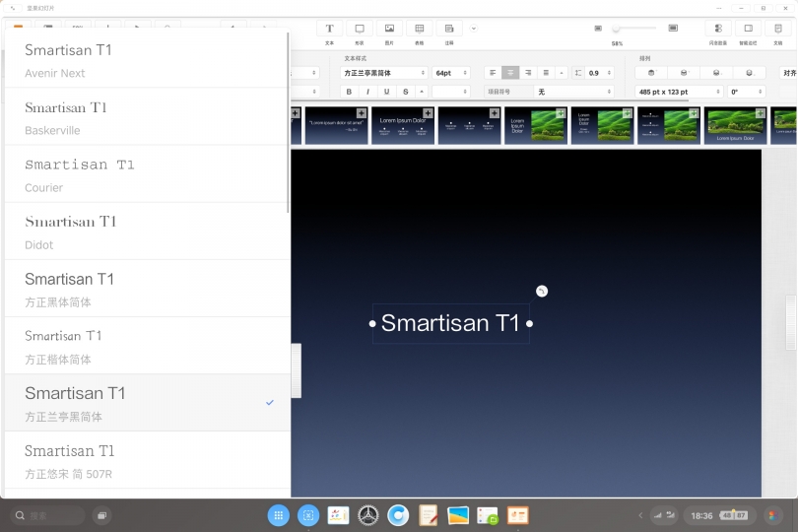Screen dimensions: 798x532
Task: Toggle underline formatting
Action: (386, 92)
